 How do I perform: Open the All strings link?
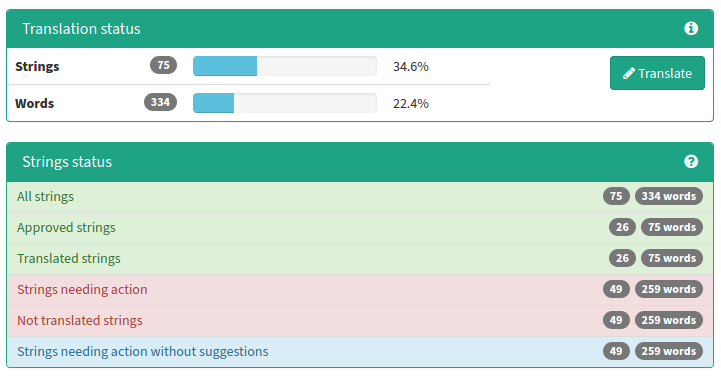pos(45,196)
